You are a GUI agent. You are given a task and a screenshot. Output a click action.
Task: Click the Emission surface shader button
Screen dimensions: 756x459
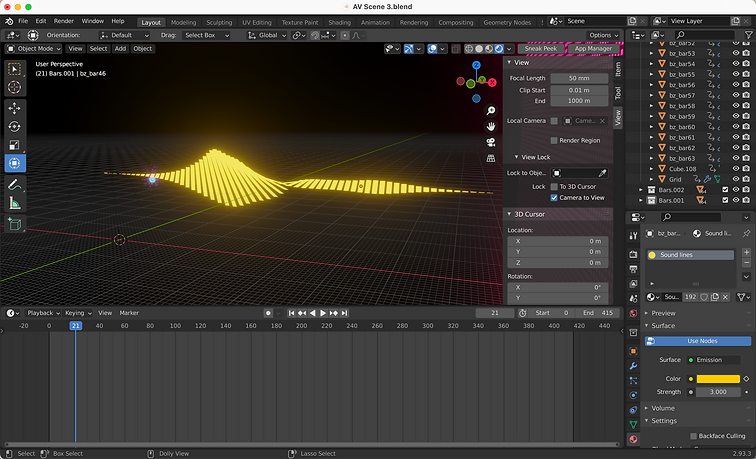714,360
